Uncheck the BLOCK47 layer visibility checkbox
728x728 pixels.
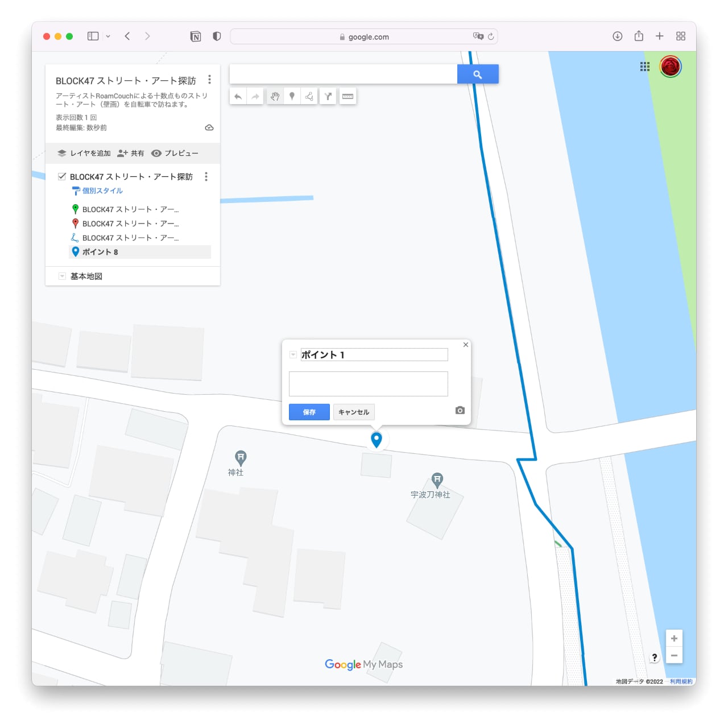(x=62, y=176)
